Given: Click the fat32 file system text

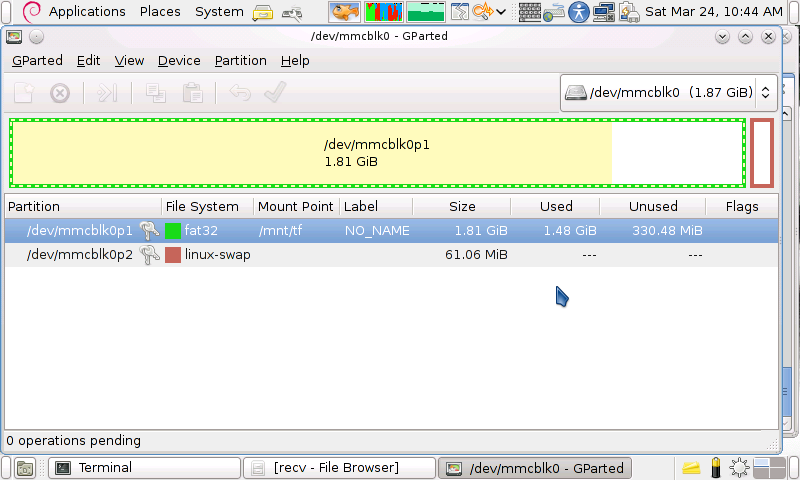Looking at the screenshot, I should pos(201,231).
